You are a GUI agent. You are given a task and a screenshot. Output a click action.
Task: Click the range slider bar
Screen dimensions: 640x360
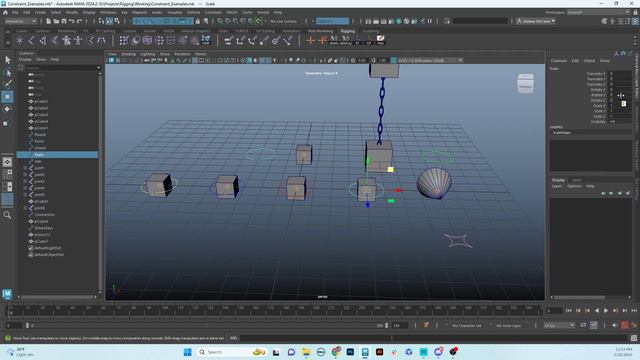[x=206, y=325]
